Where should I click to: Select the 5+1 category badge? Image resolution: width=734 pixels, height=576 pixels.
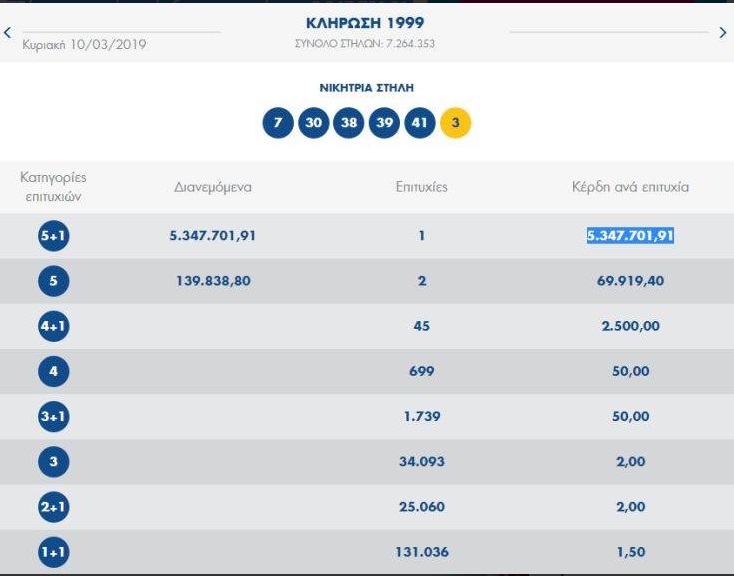(53, 236)
